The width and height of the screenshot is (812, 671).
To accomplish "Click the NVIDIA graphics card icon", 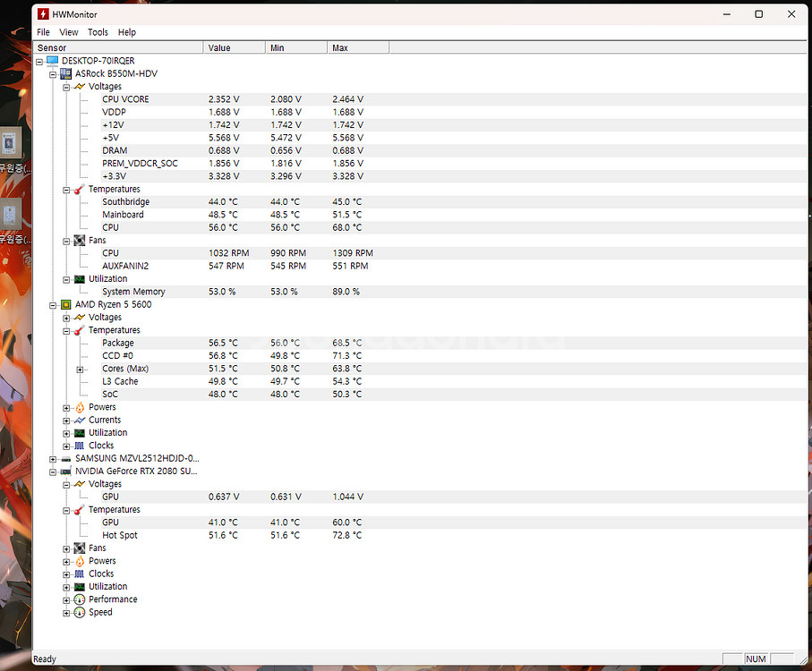I will [x=65, y=471].
